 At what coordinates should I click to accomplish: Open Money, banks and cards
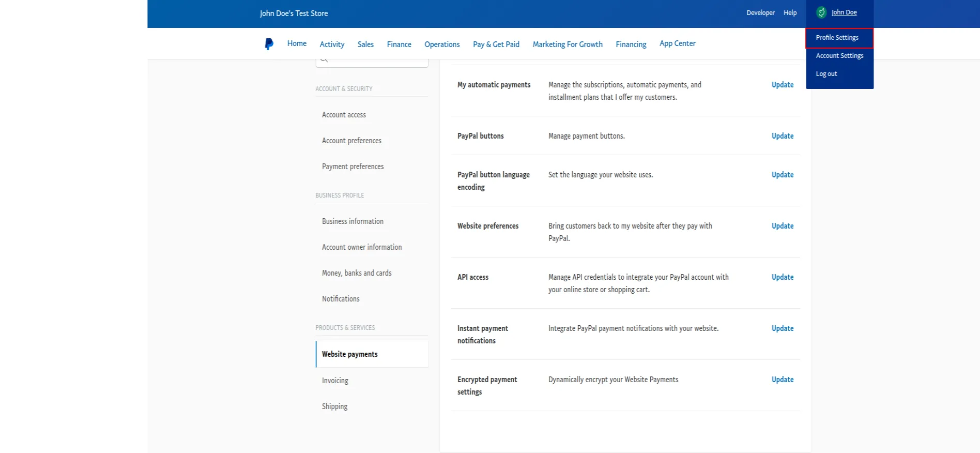357,273
